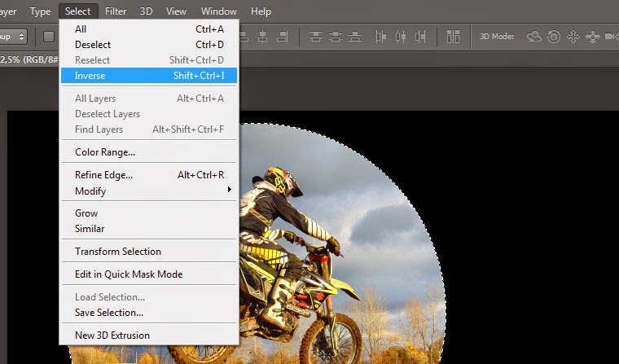Image resolution: width=619 pixels, height=364 pixels.
Task: Click the document tab showing RGB/8#
Action: pos(29,59)
